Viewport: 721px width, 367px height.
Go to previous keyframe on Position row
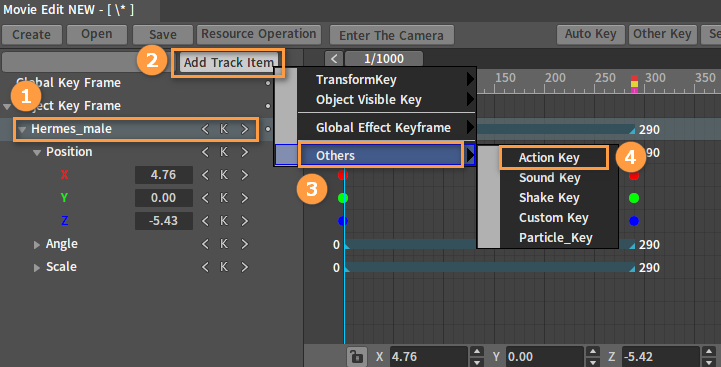coord(206,152)
